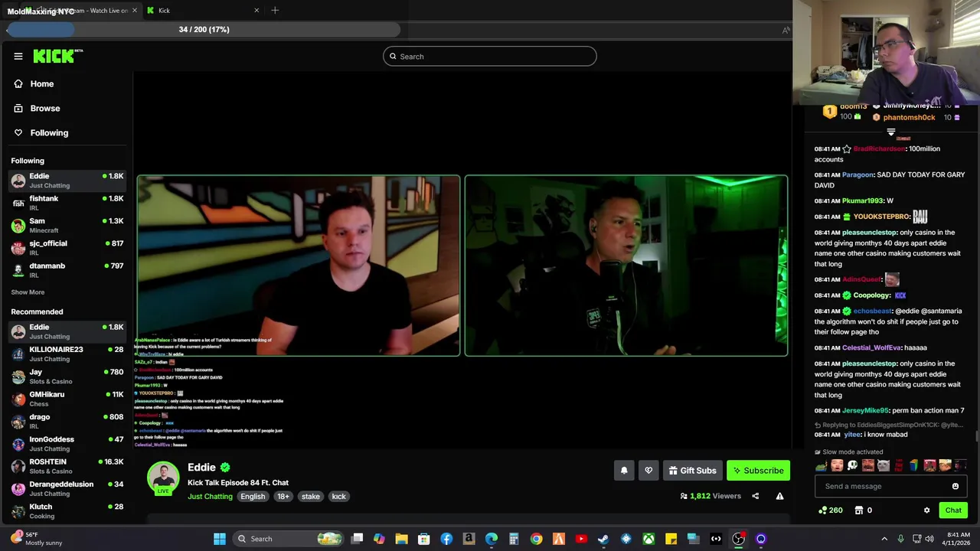This screenshot has width=980, height=551.
Task: Toggle notification bell for Eddie
Action: [x=624, y=471]
